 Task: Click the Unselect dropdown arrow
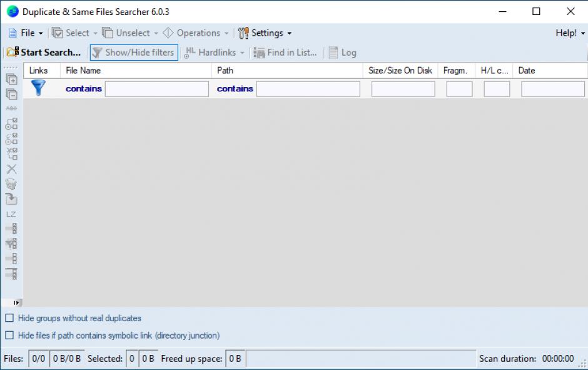[156, 33]
